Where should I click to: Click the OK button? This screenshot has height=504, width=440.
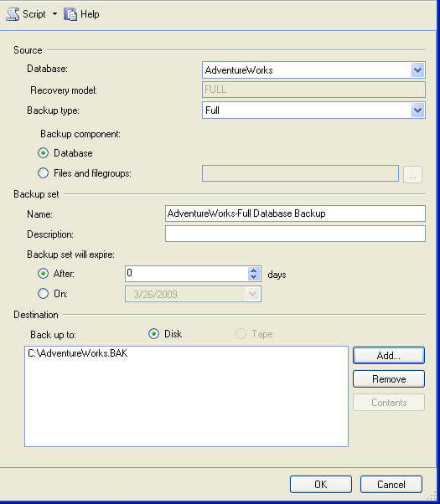click(321, 485)
